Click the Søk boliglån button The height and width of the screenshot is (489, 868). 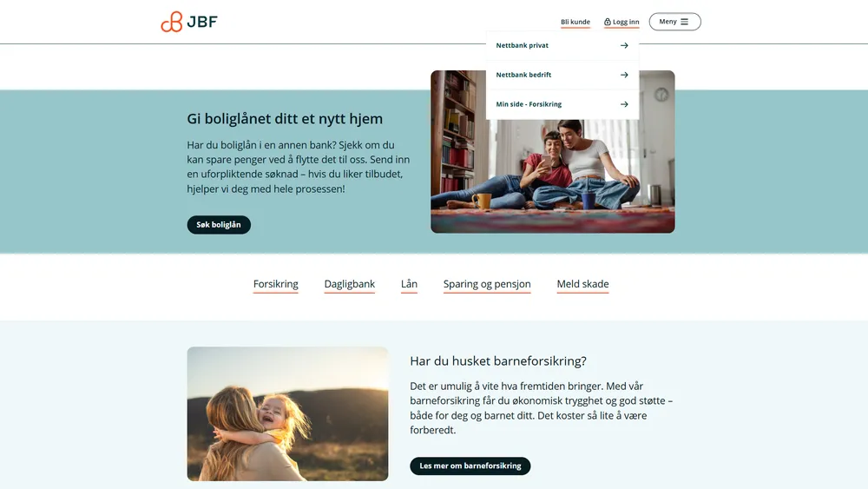[219, 225]
